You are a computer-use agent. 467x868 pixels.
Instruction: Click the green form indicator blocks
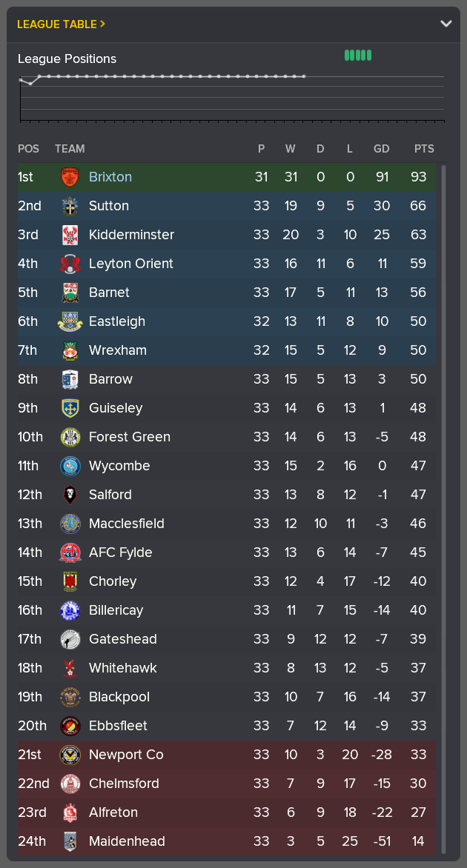[x=358, y=55]
